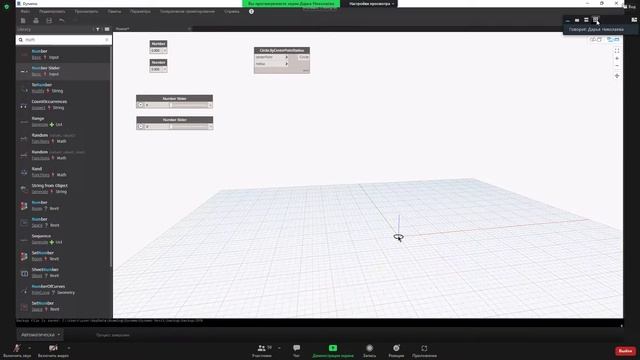This screenshot has width=640, height=360.
Task: Click the centerPoint input port on Circle node
Action: pyautogui.click(x=271, y=57)
